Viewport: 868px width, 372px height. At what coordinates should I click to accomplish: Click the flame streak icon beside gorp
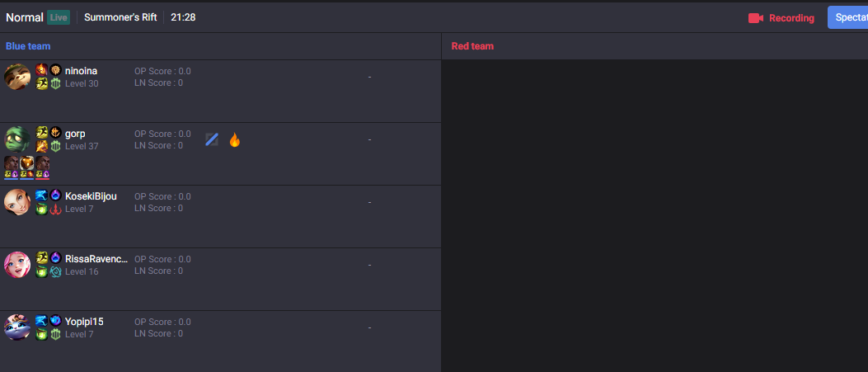pyautogui.click(x=234, y=140)
